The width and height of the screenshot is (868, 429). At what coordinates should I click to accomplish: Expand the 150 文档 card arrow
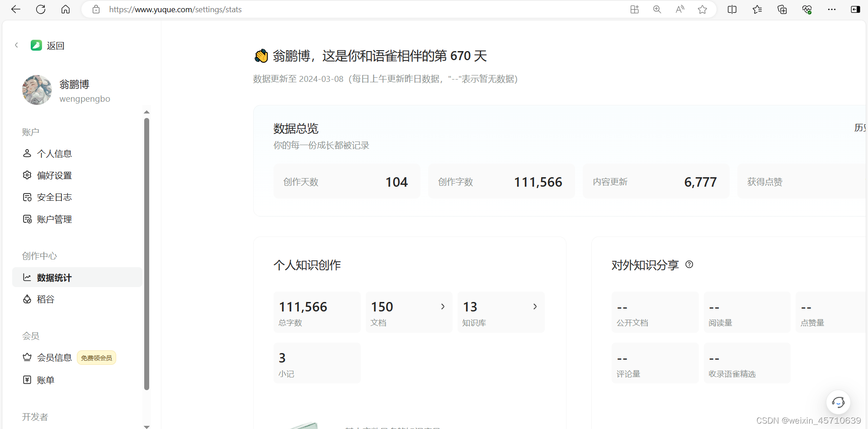pos(443,306)
